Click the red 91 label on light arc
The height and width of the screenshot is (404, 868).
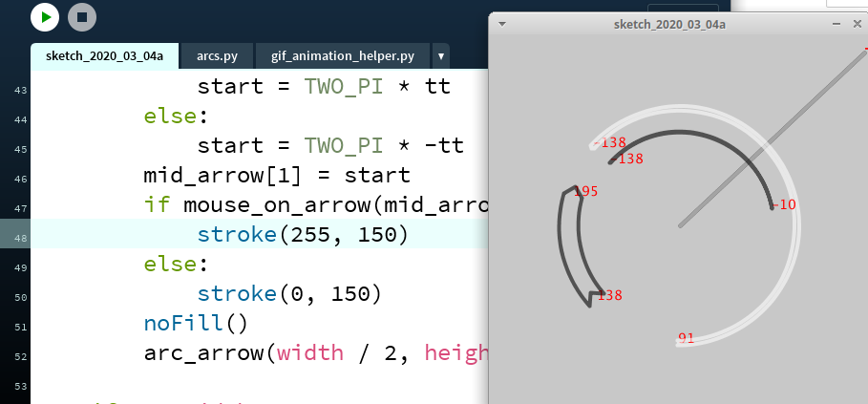coord(686,338)
